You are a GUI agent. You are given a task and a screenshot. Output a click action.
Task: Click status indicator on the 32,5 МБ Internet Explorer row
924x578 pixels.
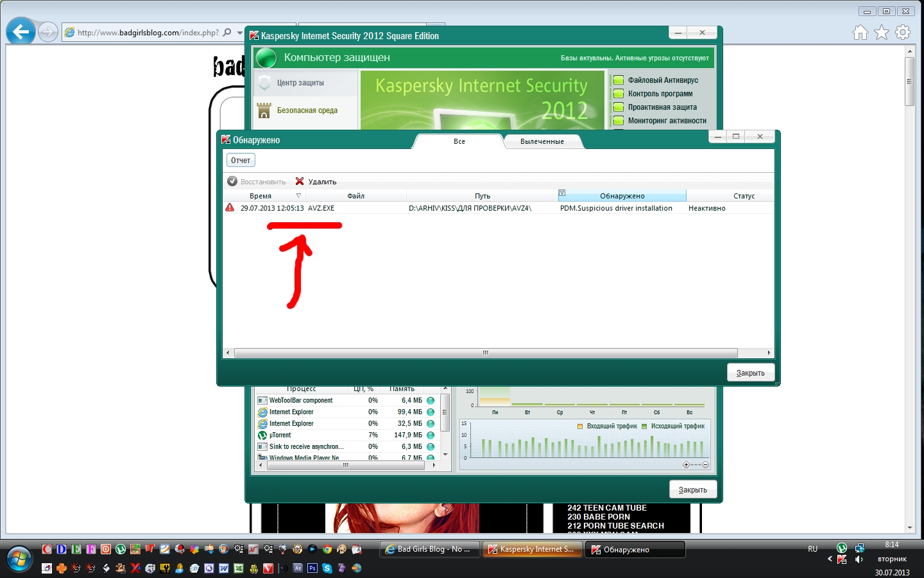431,423
